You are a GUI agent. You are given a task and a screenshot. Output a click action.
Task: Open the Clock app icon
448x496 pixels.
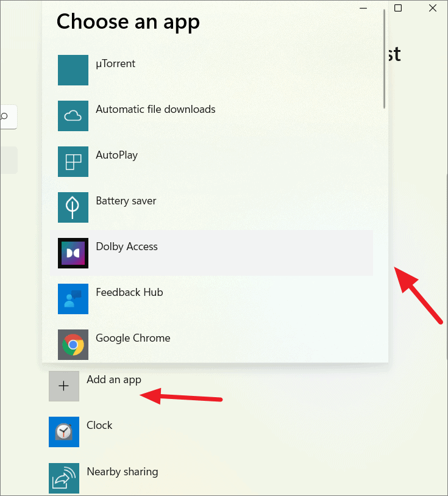(64, 432)
